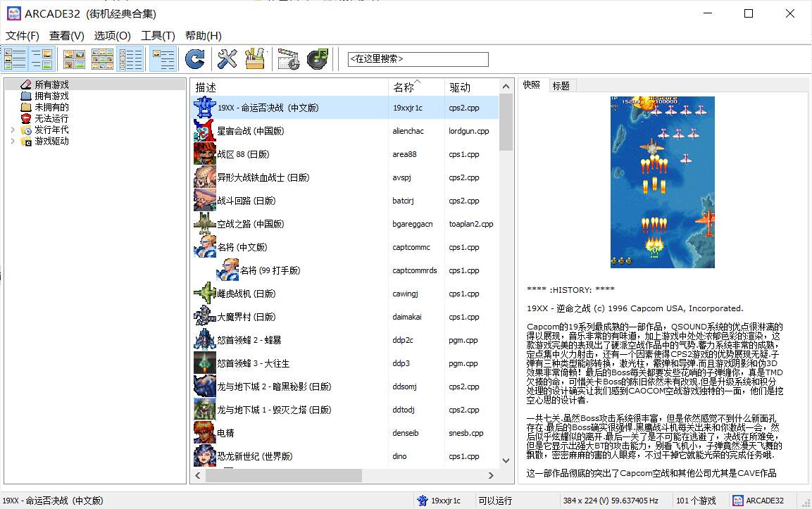The width and height of the screenshot is (812, 509).
Task: Select the small icons grid view
Action: [102, 59]
